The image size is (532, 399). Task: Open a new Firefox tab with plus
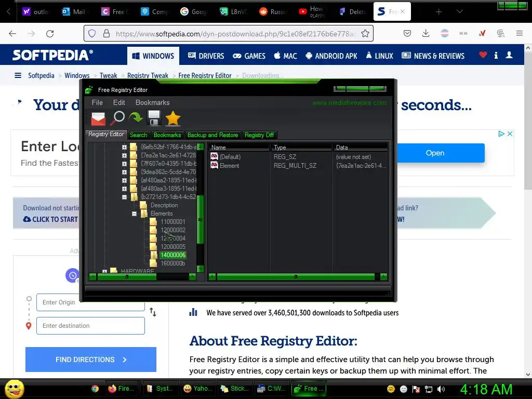(438, 11)
